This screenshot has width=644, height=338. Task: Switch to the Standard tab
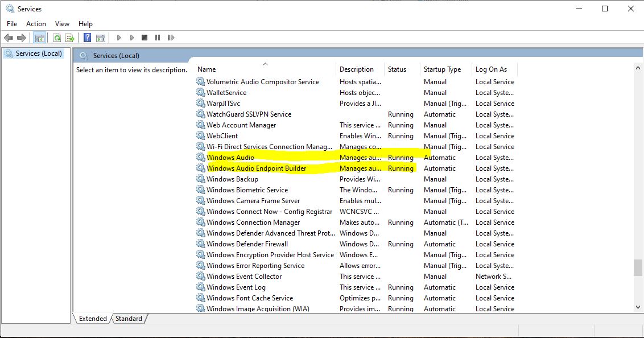tap(129, 319)
